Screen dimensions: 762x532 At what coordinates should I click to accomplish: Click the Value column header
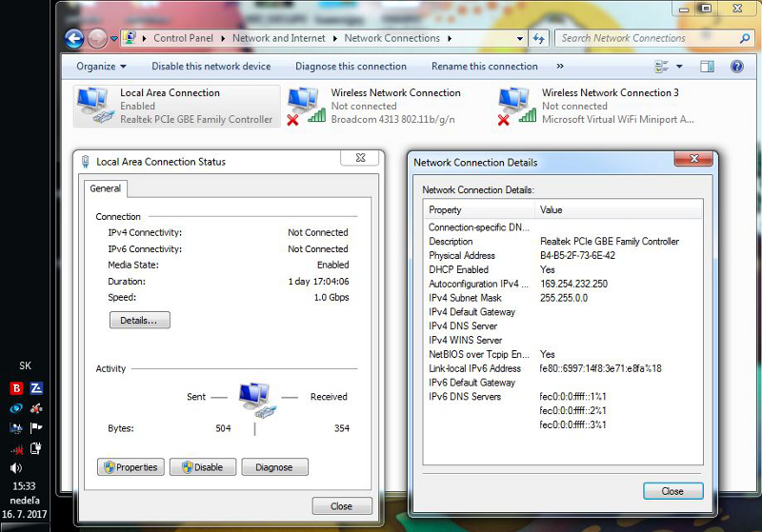click(618, 210)
